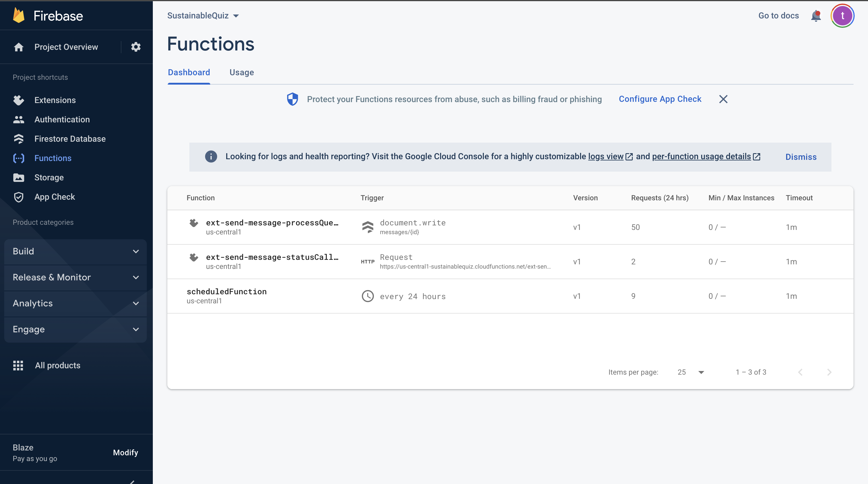Switch to the Usage tab
Viewport: 868px width, 484px height.
tap(242, 73)
